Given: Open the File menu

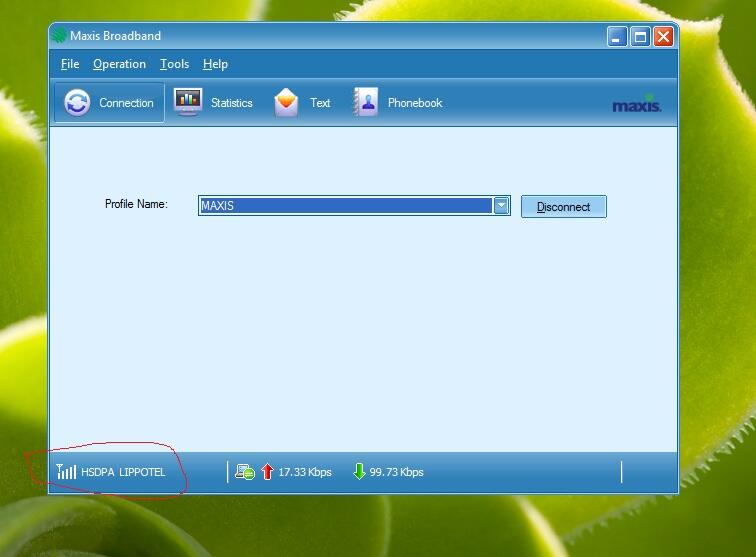Looking at the screenshot, I should (x=70, y=64).
